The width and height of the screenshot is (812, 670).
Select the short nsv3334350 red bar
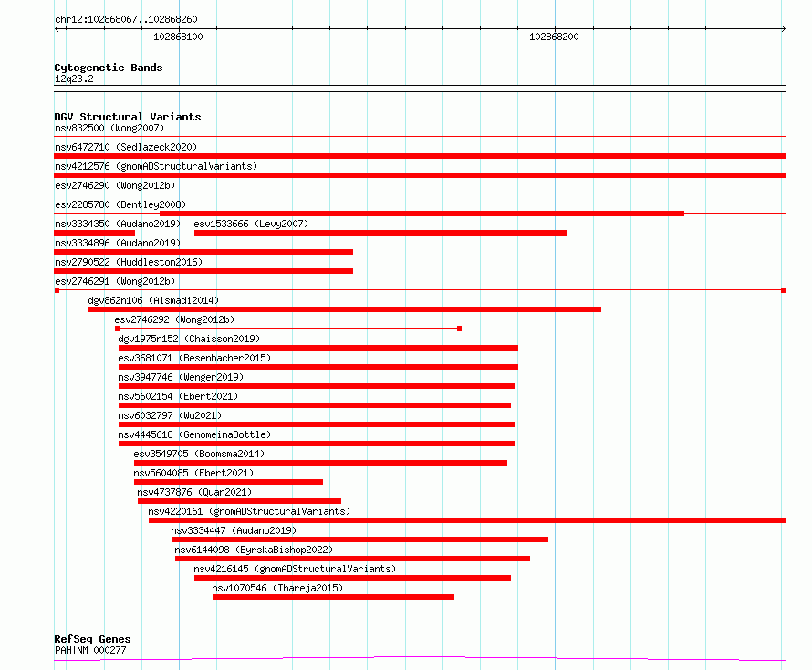coord(94,233)
